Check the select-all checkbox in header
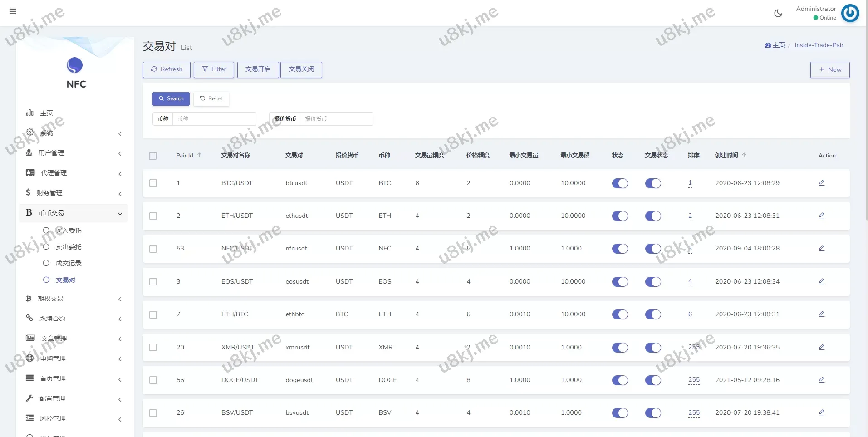The image size is (868, 437). pos(153,156)
